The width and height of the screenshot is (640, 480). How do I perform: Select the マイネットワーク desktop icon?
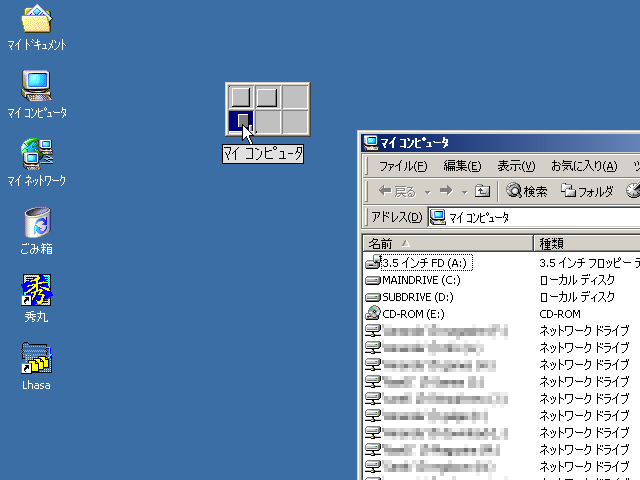36,154
